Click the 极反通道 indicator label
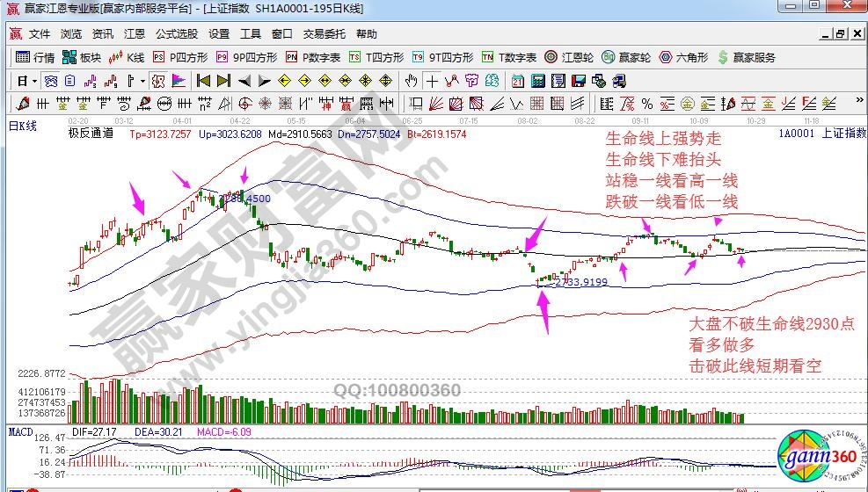The width and height of the screenshot is (868, 492). [x=91, y=134]
